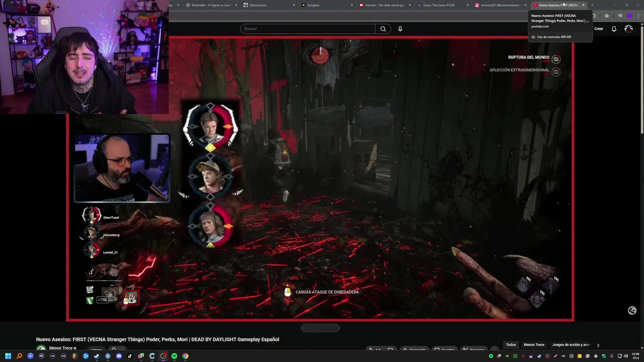644x362 pixels.
Task: Close the EthnoGuessr tab
Action: click(x=294, y=5)
